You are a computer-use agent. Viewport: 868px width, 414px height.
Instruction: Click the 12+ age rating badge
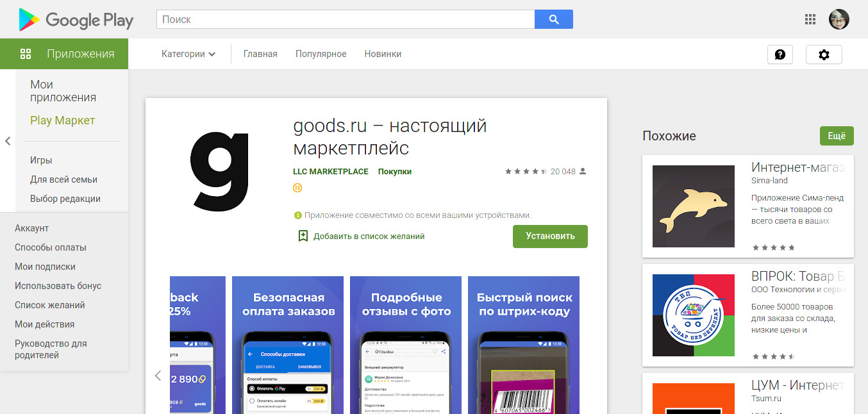[x=297, y=188]
